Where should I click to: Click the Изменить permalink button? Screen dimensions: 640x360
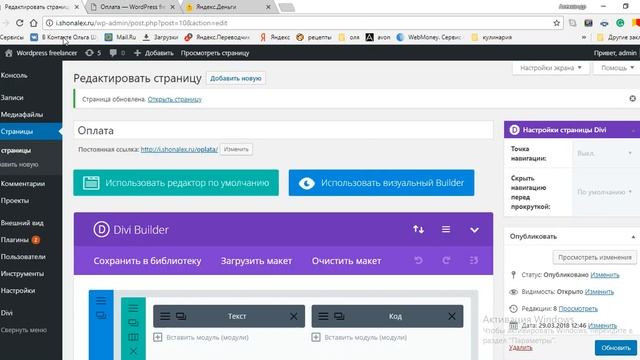pos(236,149)
